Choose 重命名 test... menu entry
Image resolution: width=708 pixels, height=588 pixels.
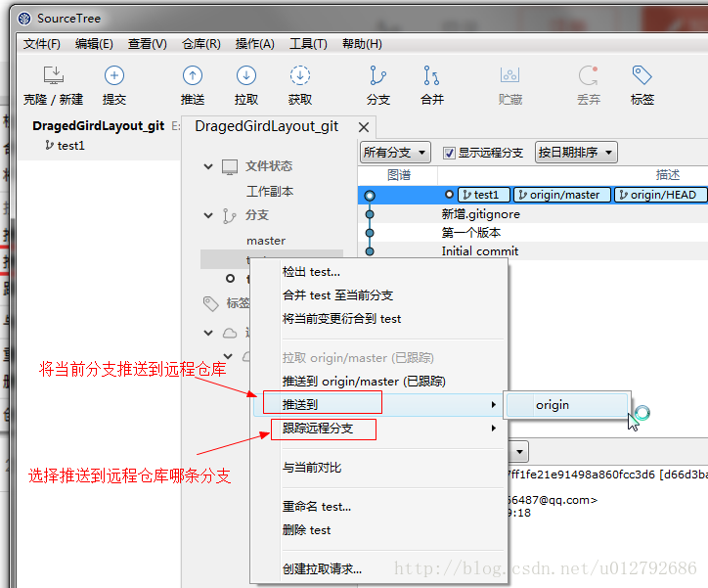point(378,507)
